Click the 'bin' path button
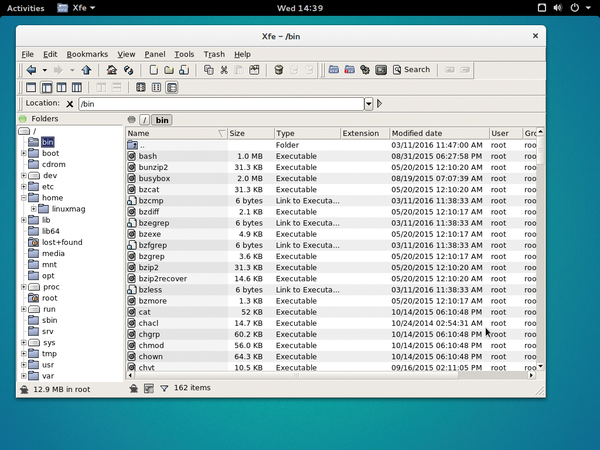600x450 pixels. pyautogui.click(x=162, y=120)
